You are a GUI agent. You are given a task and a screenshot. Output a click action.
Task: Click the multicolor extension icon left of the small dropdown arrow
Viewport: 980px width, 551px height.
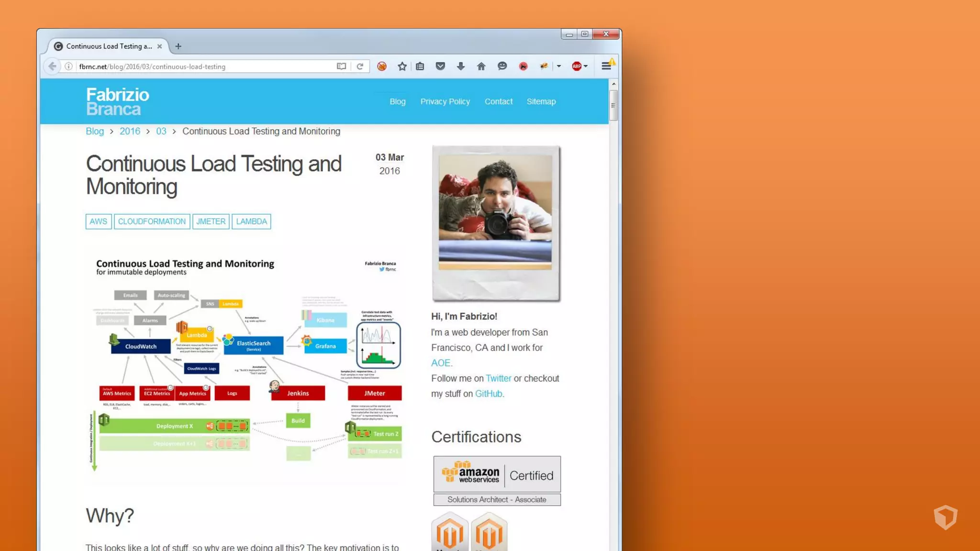point(544,66)
